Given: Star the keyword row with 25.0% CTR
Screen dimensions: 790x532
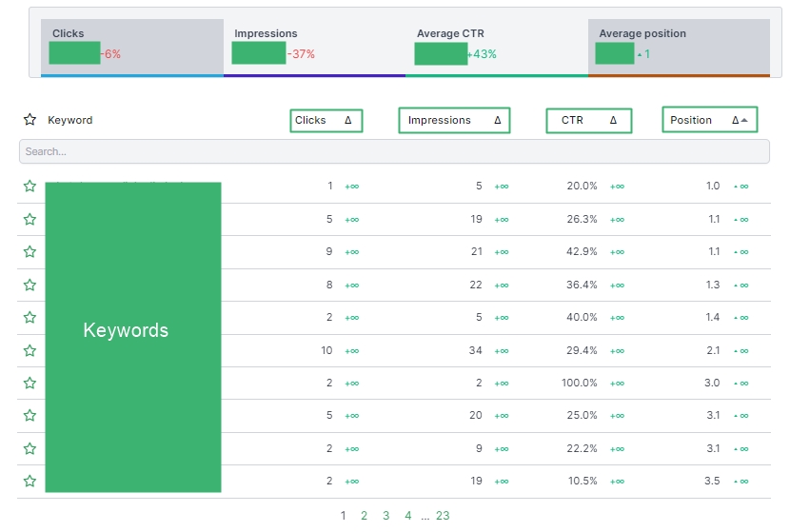Looking at the screenshot, I should [x=30, y=415].
